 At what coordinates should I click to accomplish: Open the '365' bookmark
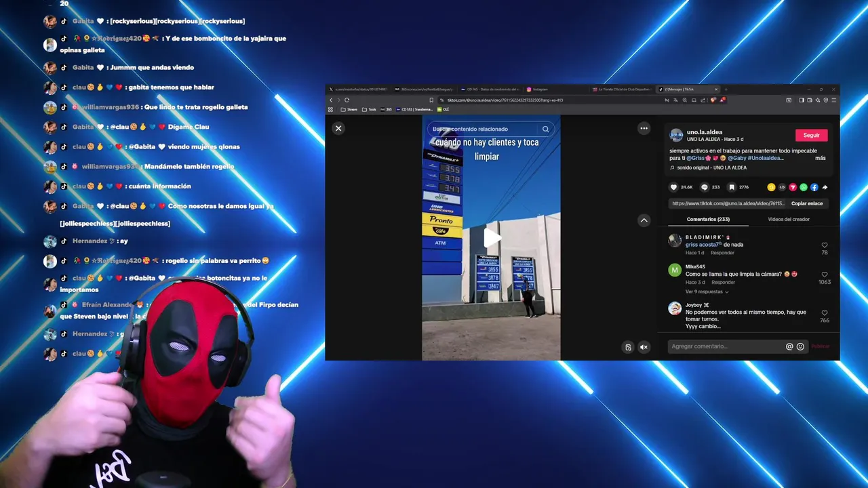coord(386,109)
